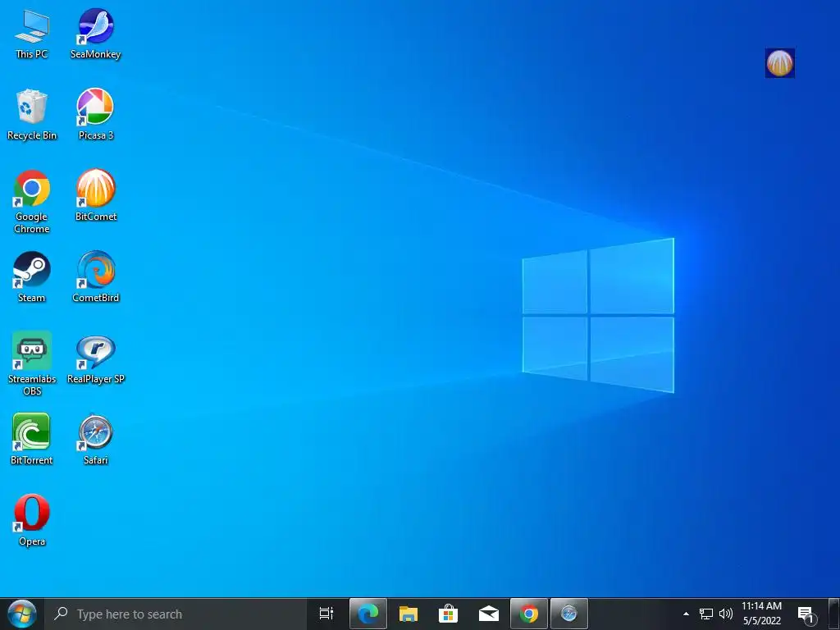
Task: Select the Opera desktop shortcut
Action: pyautogui.click(x=32, y=521)
